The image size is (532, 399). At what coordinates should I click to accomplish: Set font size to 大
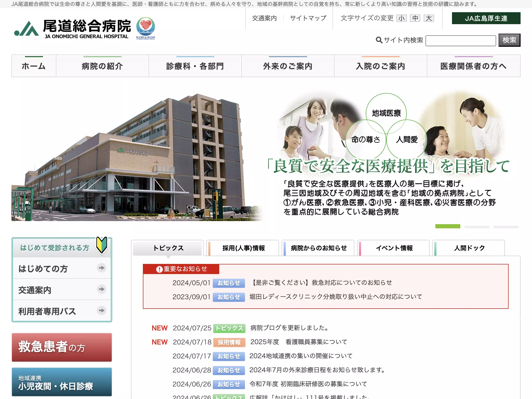(x=429, y=18)
